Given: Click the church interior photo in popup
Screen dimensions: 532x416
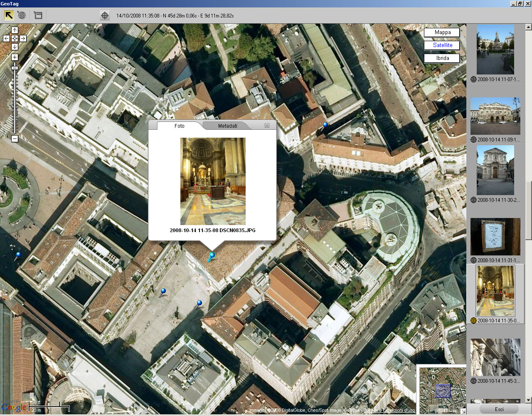Looking at the screenshot, I should [213, 181].
